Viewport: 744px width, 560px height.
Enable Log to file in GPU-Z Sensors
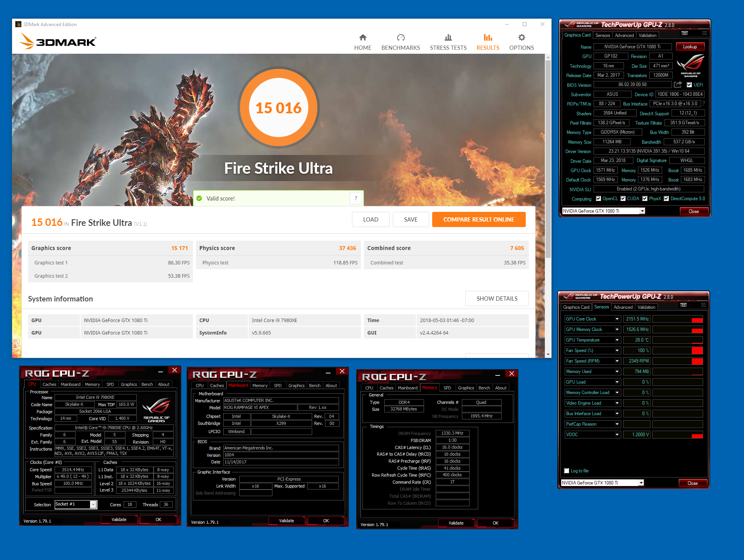coord(566,471)
